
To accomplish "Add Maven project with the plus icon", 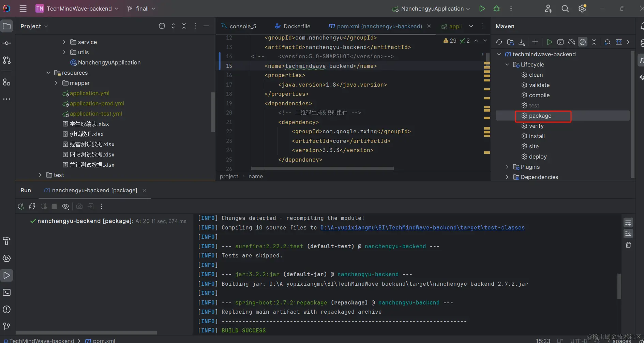I will coord(535,42).
